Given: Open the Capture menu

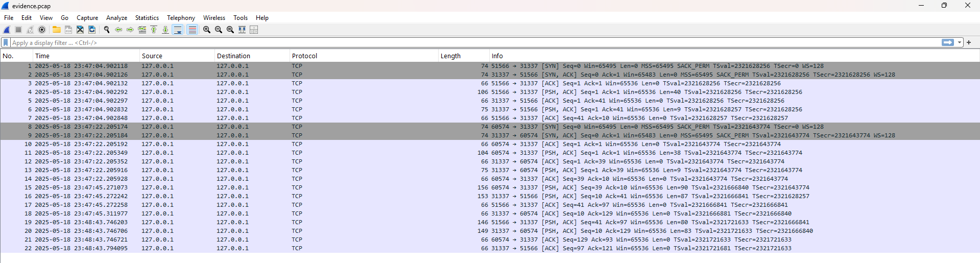Looking at the screenshot, I should 87,17.
